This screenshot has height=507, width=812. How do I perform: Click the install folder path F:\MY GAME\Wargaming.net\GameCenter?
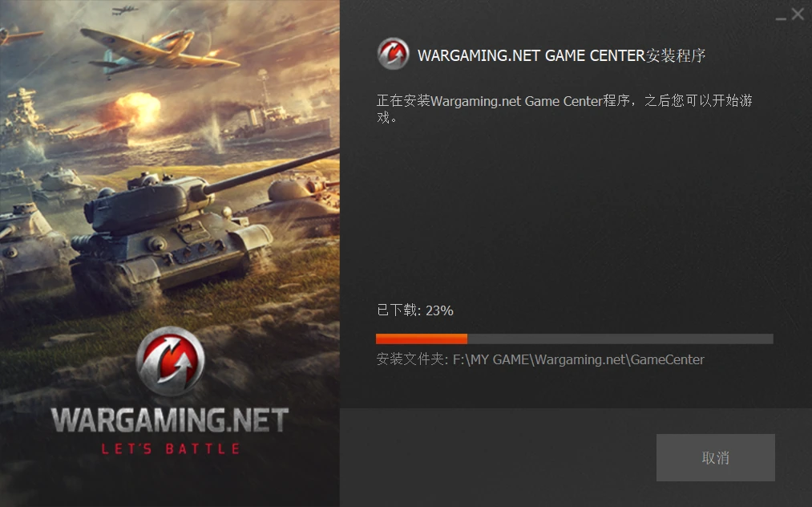pos(579,359)
